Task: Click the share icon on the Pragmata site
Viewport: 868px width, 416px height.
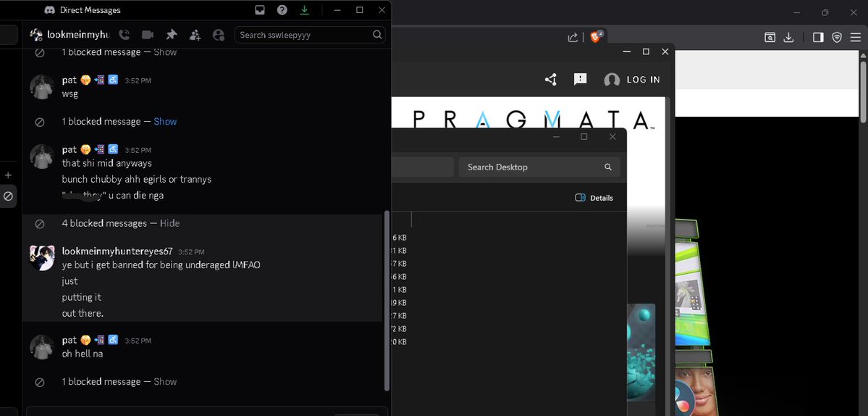Action: click(x=551, y=80)
